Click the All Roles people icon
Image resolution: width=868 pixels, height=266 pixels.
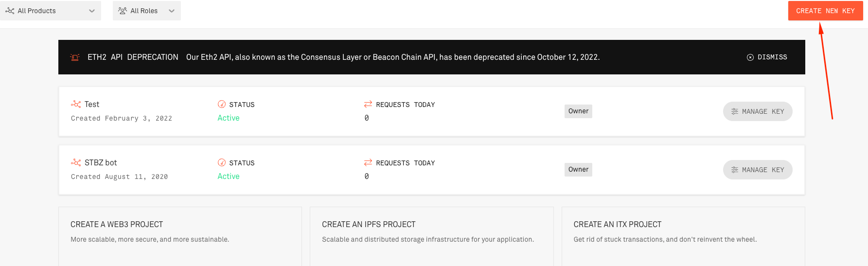[x=123, y=11]
